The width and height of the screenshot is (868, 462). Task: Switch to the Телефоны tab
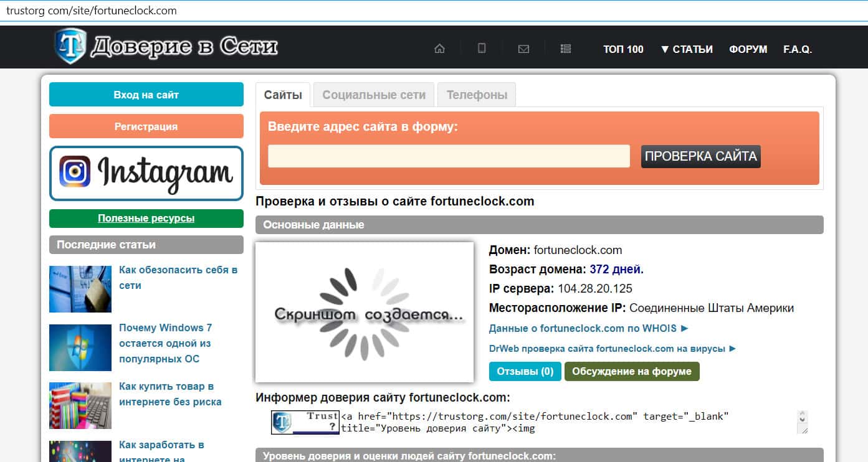coord(477,95)
